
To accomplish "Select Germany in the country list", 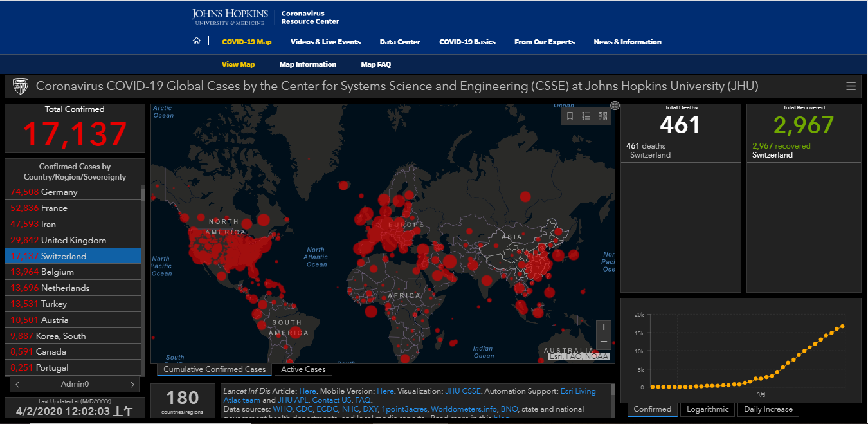I will pos(73,192).
